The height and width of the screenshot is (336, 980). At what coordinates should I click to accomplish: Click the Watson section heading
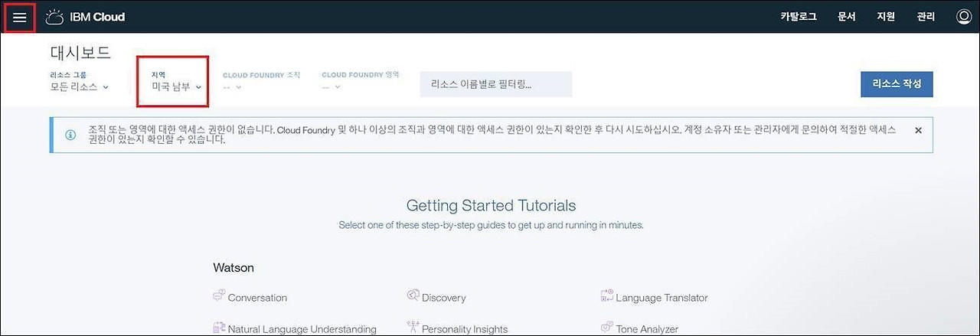coord(234,268)
